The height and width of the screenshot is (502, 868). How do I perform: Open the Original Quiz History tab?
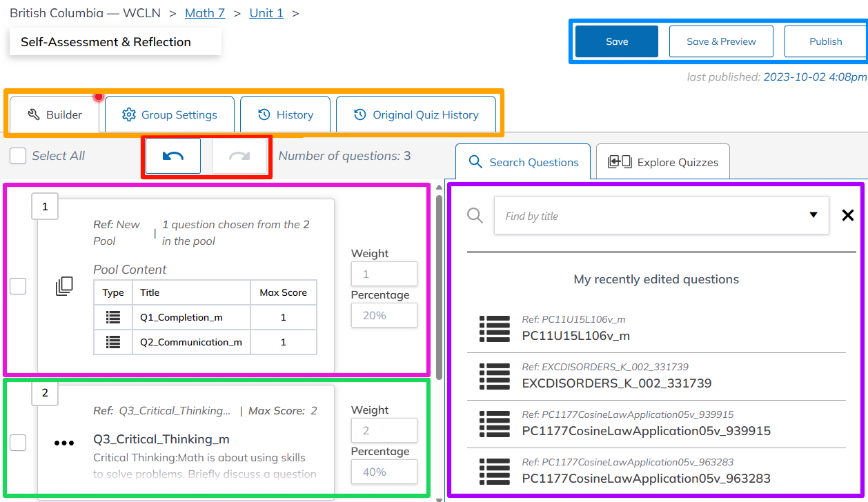[416, 114]
